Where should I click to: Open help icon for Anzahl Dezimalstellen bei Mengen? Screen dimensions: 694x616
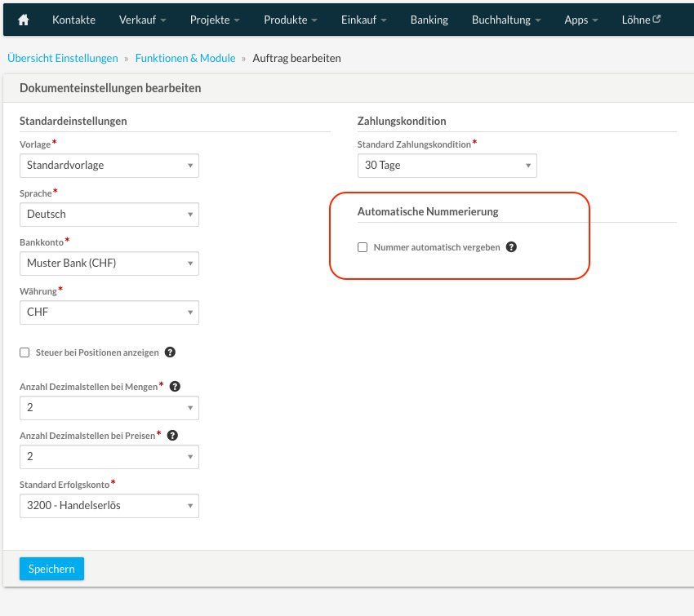(x=175, y=385)
